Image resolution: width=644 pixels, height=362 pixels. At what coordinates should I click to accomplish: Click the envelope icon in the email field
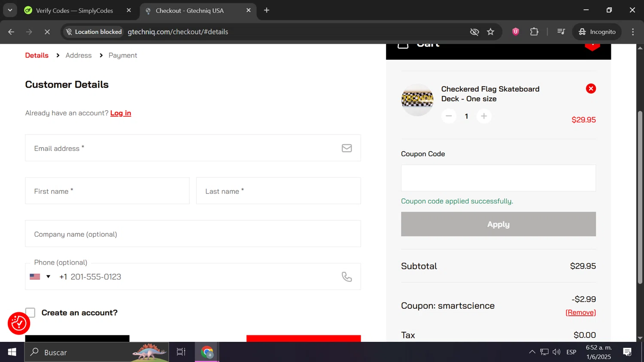(346, 148)
